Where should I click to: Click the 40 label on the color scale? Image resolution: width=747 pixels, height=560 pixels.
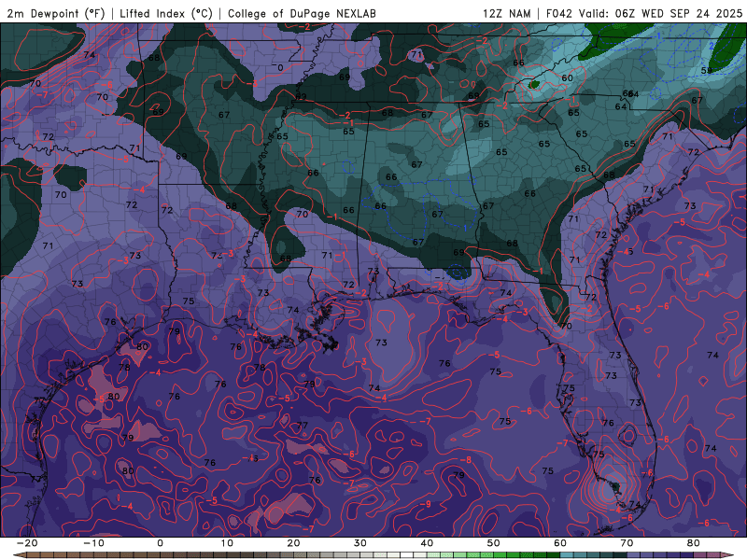pyautogui.click(x=427, y=543)
